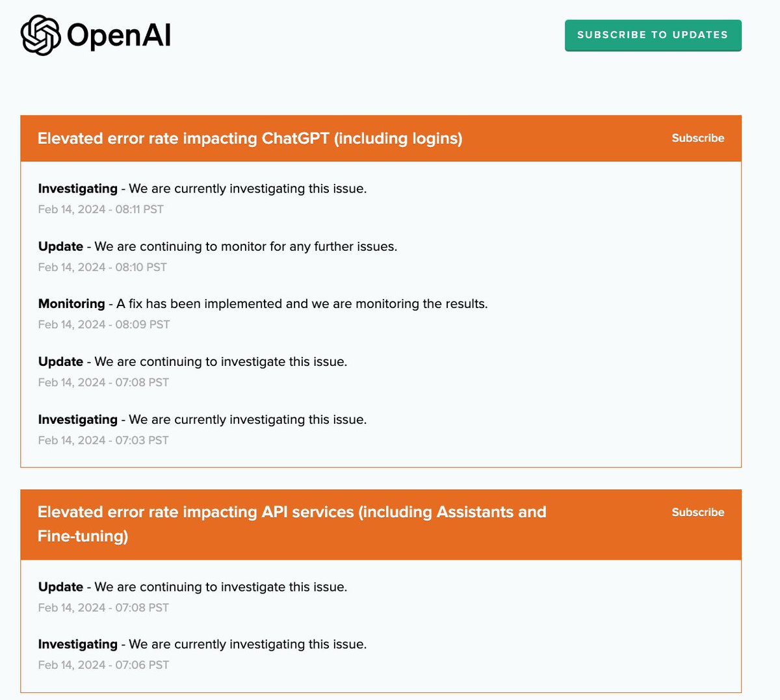Click the OpenAI logo
The width and height of the screenshot is (780, 700).
(x=96, y=35)
